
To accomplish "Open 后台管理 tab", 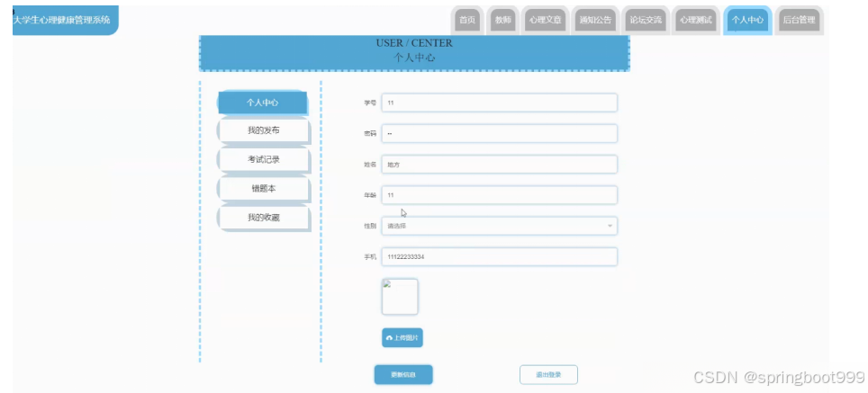I will click(799, 20).
